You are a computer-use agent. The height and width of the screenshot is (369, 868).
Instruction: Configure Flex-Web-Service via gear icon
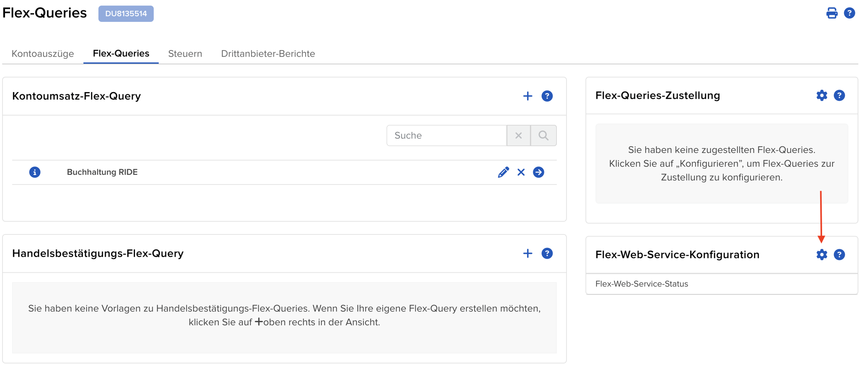coord(821,255)
